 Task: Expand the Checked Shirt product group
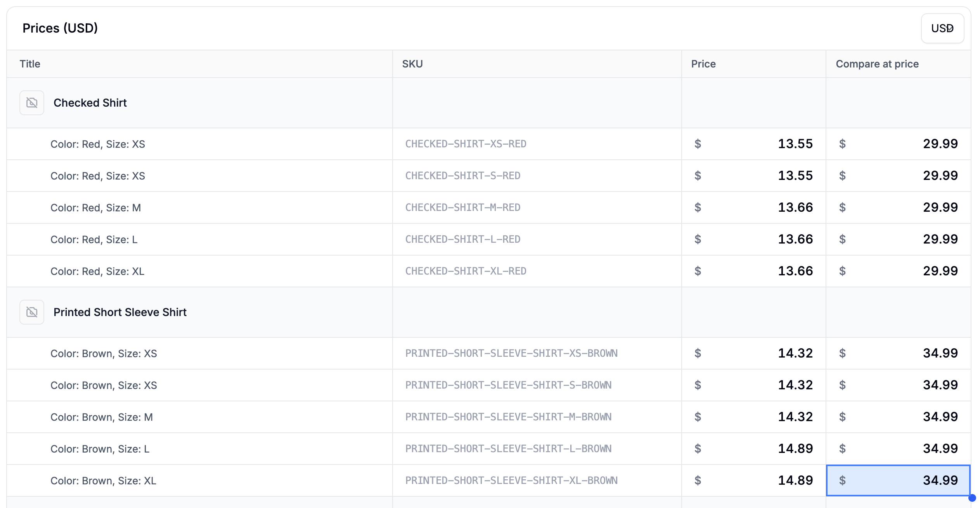90,102
